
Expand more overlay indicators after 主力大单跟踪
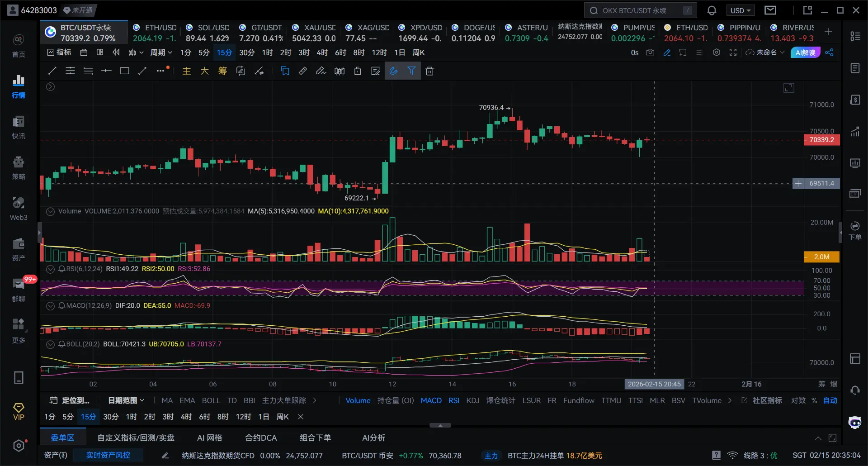pos(315,400)
